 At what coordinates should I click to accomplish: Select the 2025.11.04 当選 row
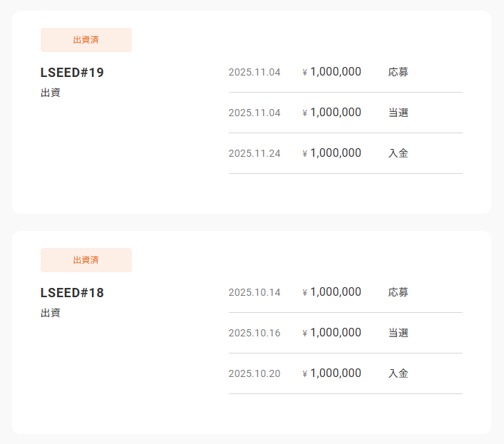pos(346,113)
